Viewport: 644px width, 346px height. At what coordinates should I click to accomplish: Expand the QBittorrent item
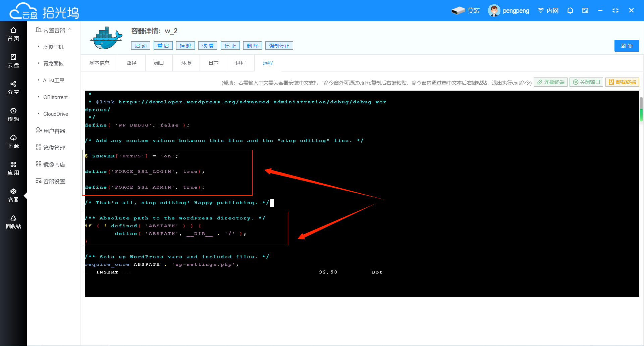(55, 97)
